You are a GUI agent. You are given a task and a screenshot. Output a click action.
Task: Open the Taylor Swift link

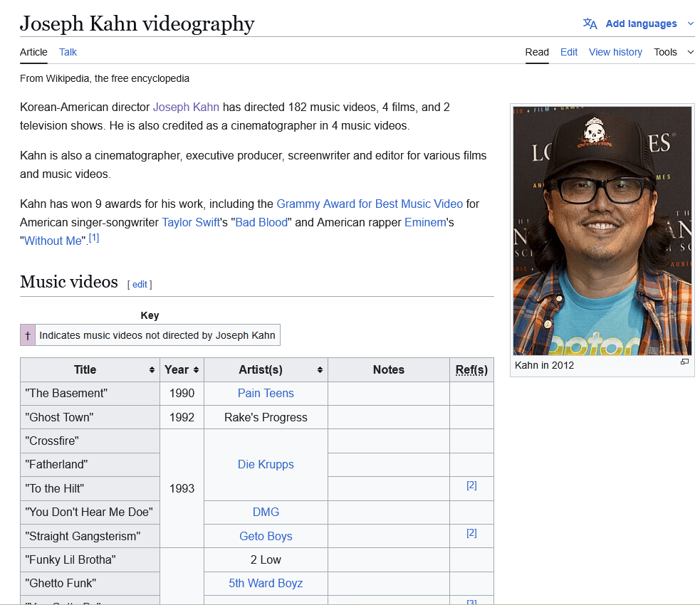[191, 222]
